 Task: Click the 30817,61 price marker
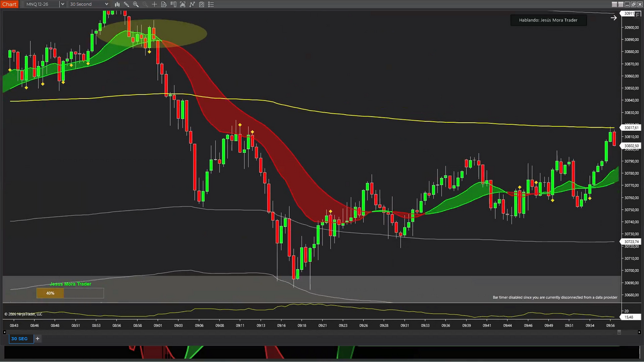point(631,128)
